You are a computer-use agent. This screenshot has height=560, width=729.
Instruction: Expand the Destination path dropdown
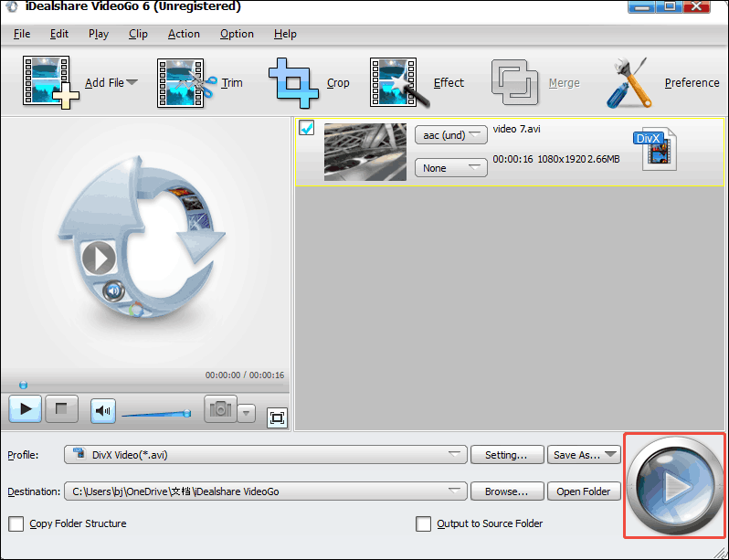(x=266, y=491)
